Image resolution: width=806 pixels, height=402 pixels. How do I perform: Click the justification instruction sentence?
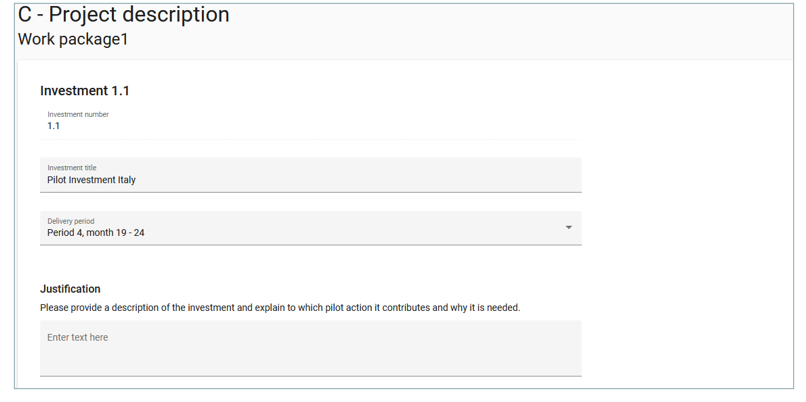point(280,308)
